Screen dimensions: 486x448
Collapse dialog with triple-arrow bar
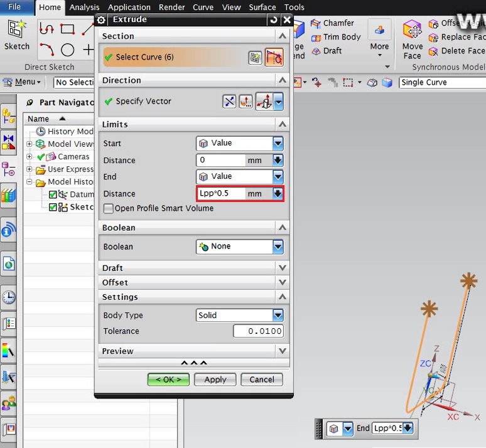pos(194,363)
